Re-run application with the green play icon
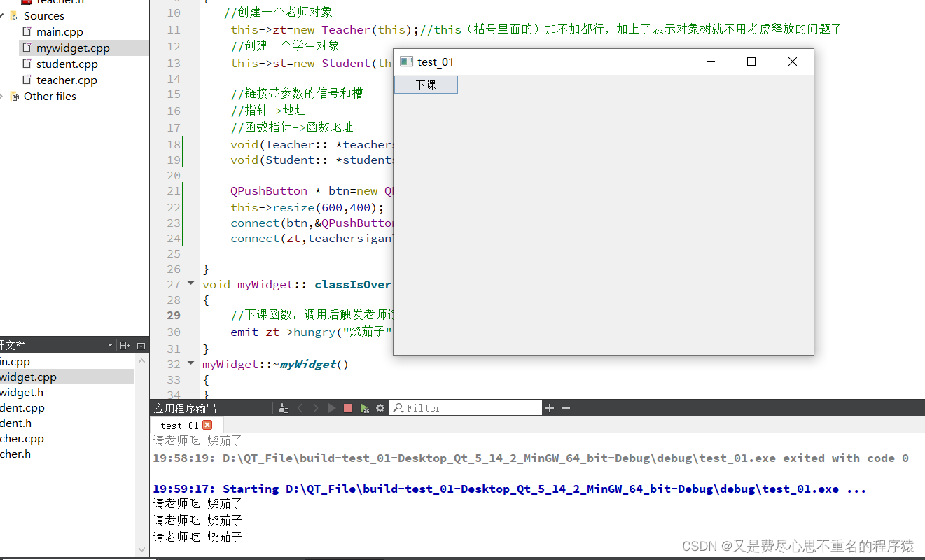This screenshot has height=560, width=925. point(332,408)
